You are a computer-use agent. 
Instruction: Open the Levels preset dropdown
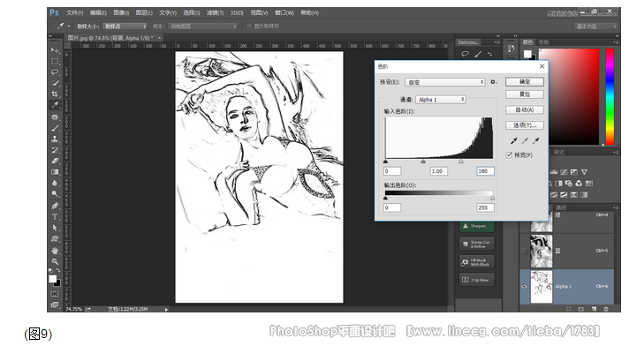(445, 82)
